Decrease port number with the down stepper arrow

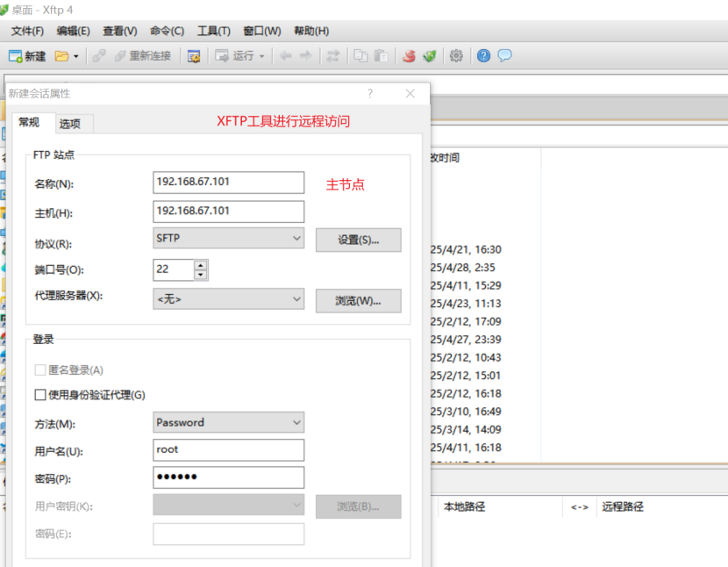[201, 275]
